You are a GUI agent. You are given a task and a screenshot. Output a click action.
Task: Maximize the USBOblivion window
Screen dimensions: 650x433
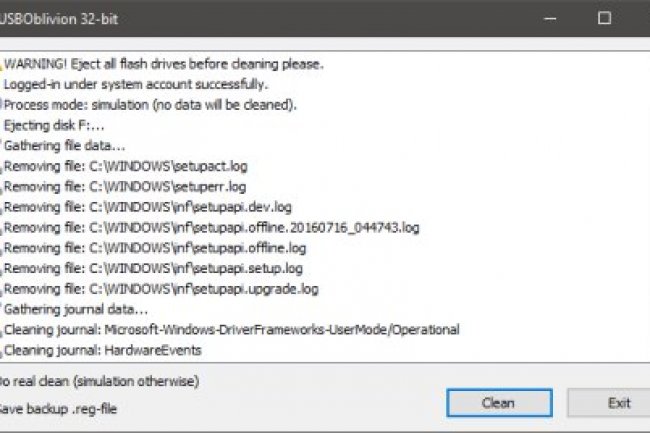604,18
